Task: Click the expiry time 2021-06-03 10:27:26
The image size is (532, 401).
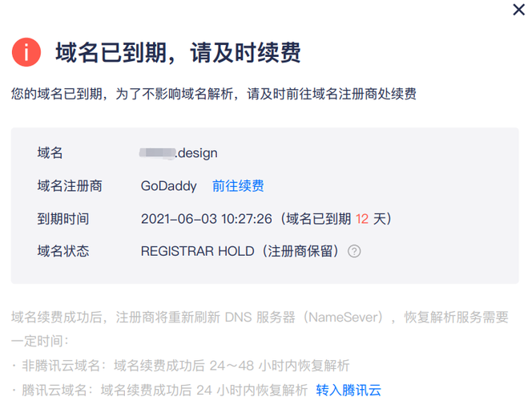Action: tap(206, 219)
